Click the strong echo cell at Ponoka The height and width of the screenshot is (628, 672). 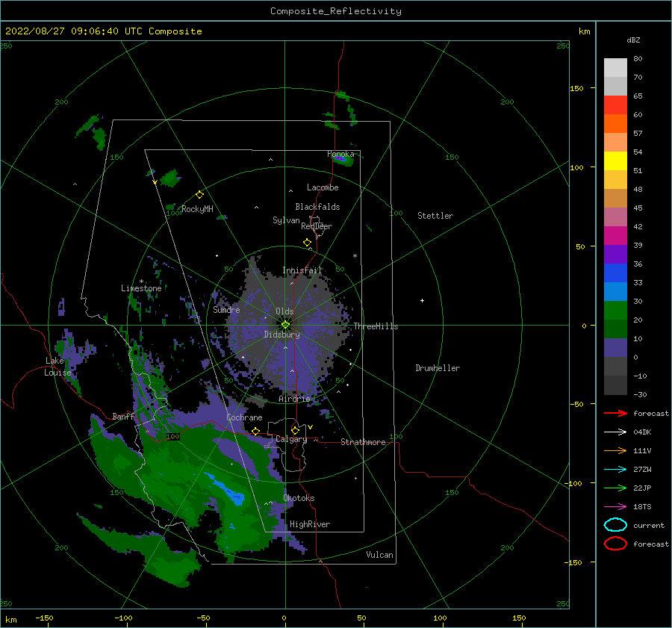[x=340, y=159]
